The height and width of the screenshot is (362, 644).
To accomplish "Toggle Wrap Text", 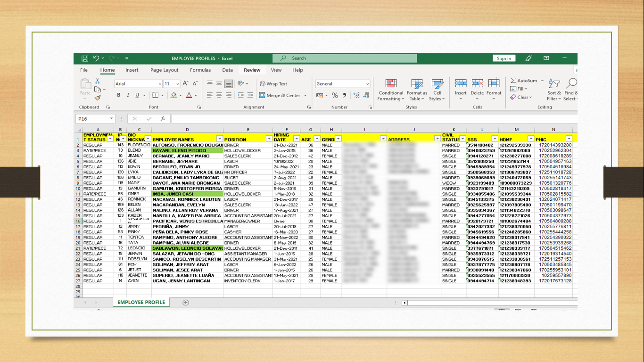I will [273, 84].
